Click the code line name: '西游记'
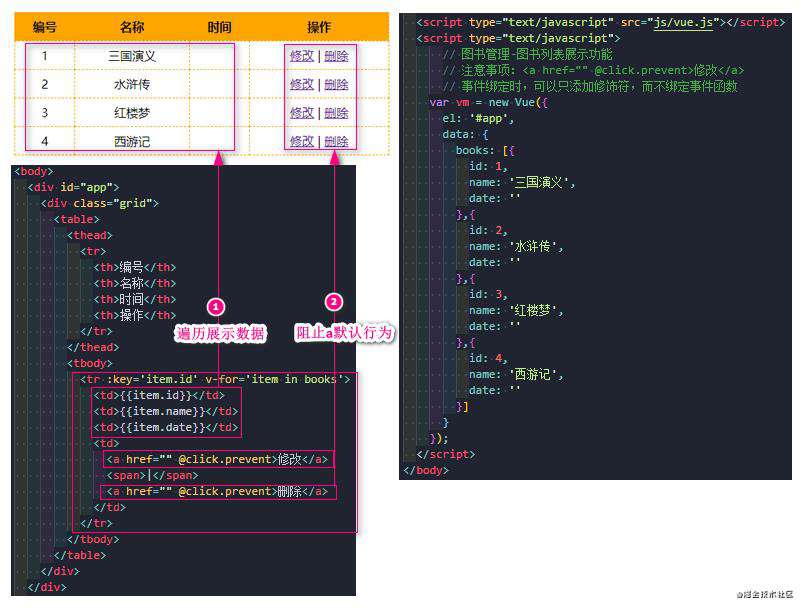The image size is (806, 610). pos(516,374)
